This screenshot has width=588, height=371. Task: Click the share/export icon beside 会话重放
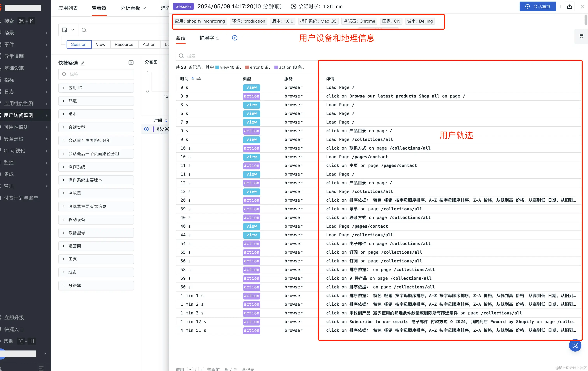570,7
